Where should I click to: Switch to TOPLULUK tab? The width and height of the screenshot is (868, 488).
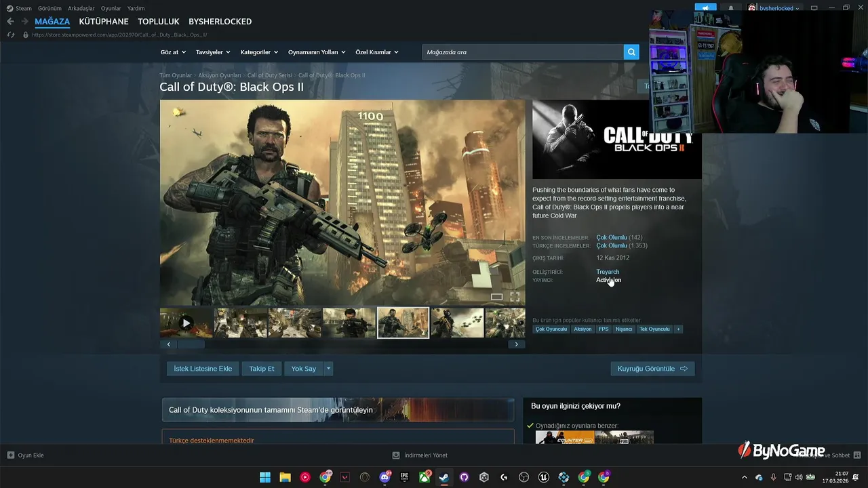tap(159, 22)
